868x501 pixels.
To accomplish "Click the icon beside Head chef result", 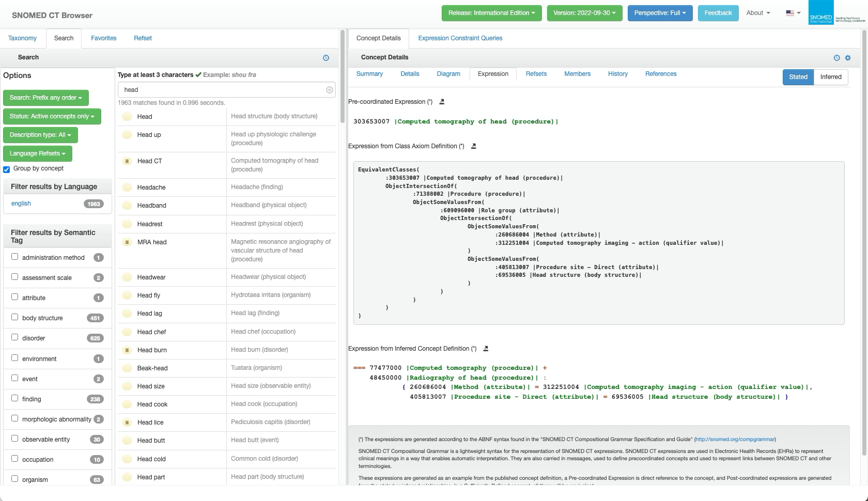I will point(127,332).
